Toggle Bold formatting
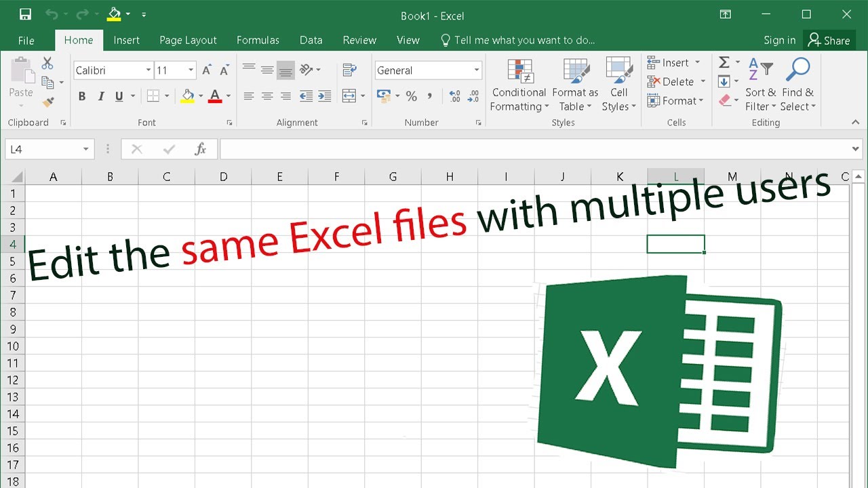 point(82,96)
